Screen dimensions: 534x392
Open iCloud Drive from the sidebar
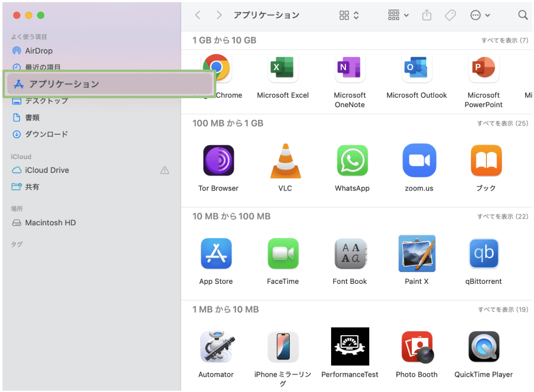[x=48, y=170]
